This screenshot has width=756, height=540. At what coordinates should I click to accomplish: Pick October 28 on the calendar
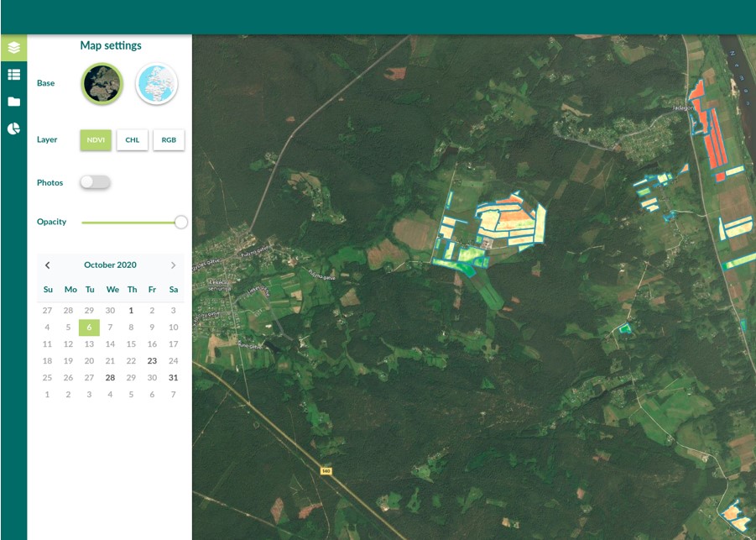[110, 378]
